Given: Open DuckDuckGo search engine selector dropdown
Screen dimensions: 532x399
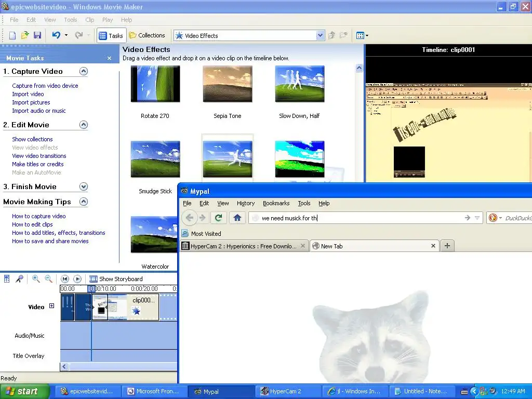Looking at the screenshot, I should click(495, 218).
